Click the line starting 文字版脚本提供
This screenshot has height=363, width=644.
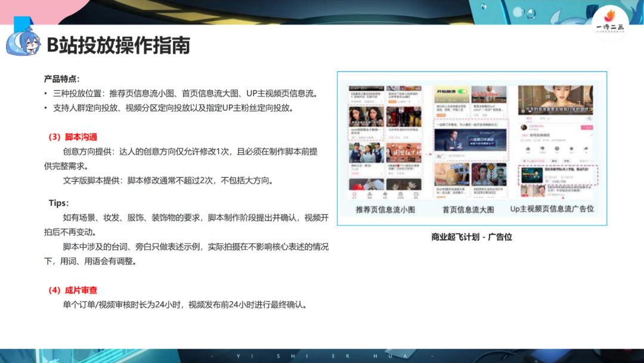[169, 180]
